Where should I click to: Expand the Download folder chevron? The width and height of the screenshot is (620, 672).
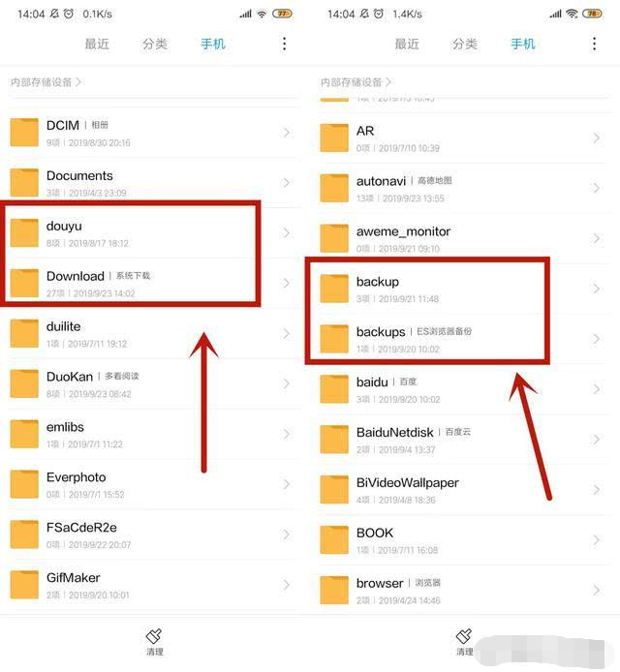coord(287,284)
